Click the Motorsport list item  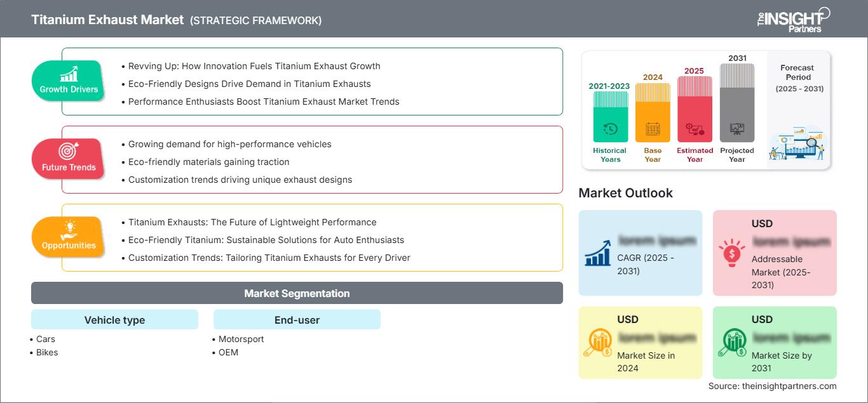coord(241,339)
